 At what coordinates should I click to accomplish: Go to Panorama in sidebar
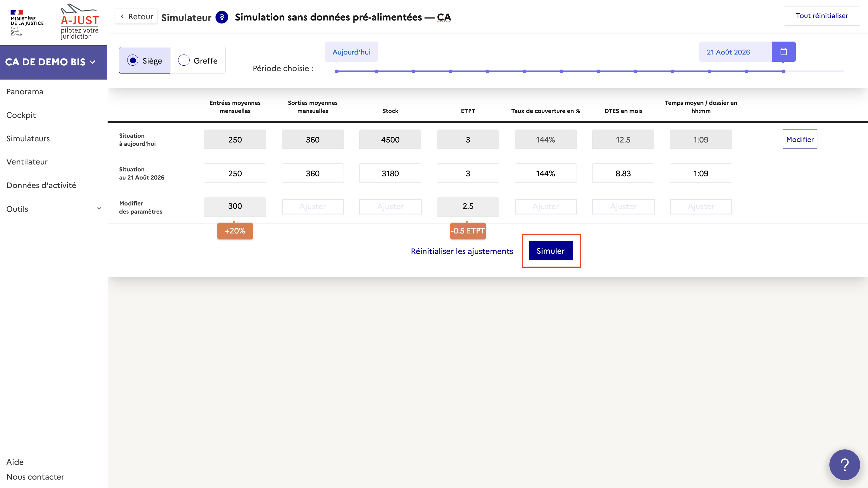25,92
